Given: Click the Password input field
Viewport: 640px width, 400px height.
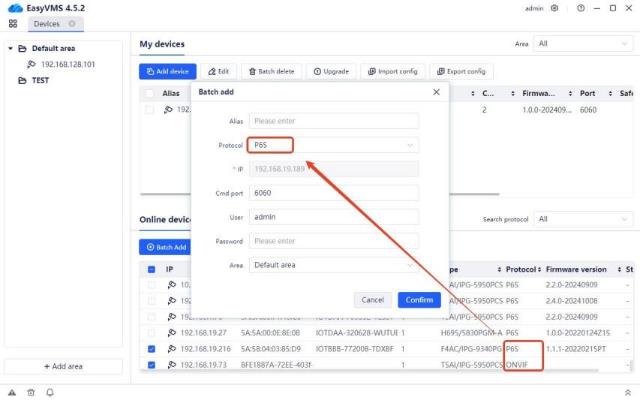Looking at the screenshot, I should pos(333,241).
